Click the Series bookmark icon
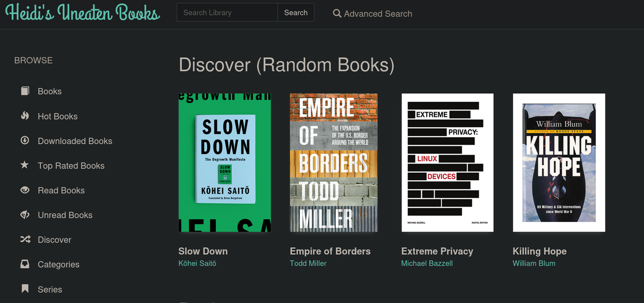The image size is (644, 303). [25, 289]
